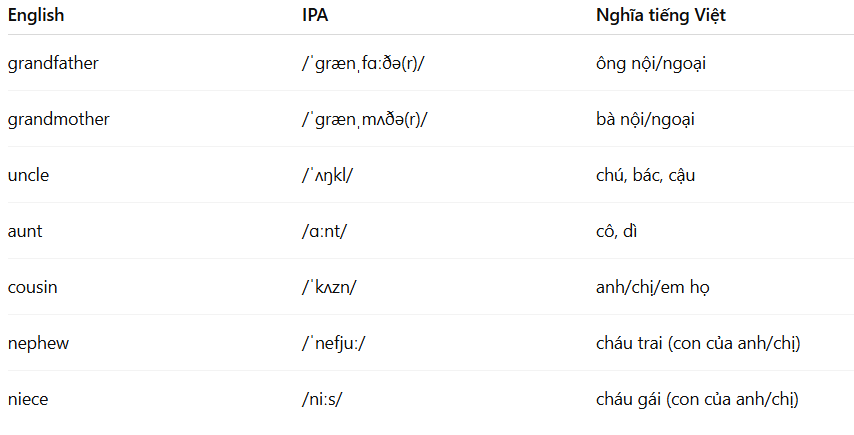Click the word uncle
854x435 pixels.
(28, 175)
